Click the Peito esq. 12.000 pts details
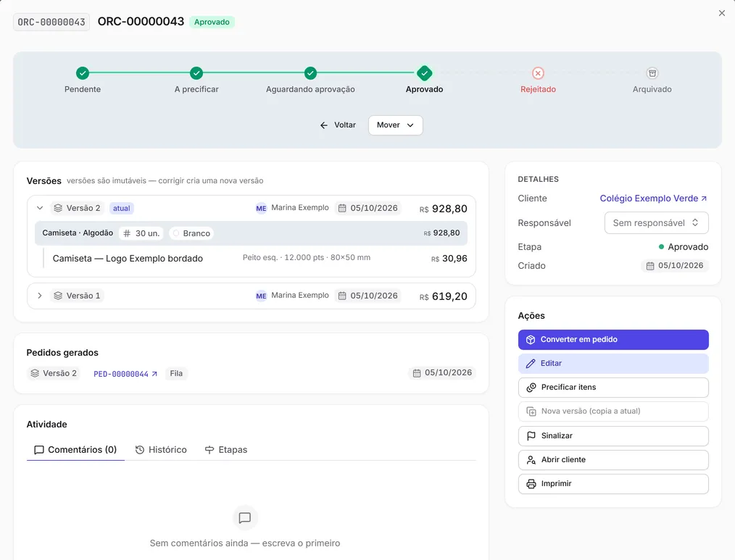The width and height of the screenshot is (735, 560). point(307,258)
